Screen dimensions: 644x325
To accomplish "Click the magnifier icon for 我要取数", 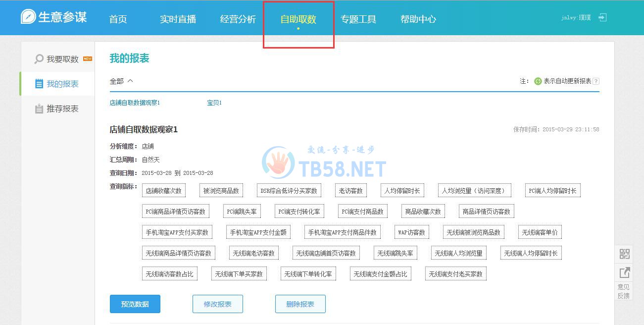I will coord(39,59).
